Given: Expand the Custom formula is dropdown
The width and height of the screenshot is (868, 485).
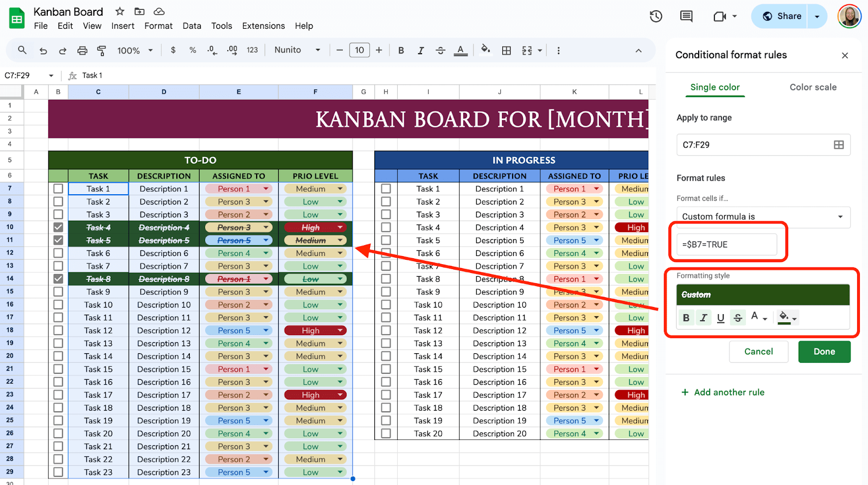Looking at the screenshot, I should 763,216.
